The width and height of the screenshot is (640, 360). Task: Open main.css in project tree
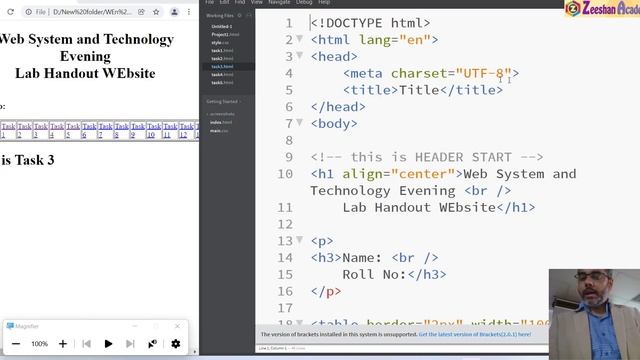pos(219,131)
